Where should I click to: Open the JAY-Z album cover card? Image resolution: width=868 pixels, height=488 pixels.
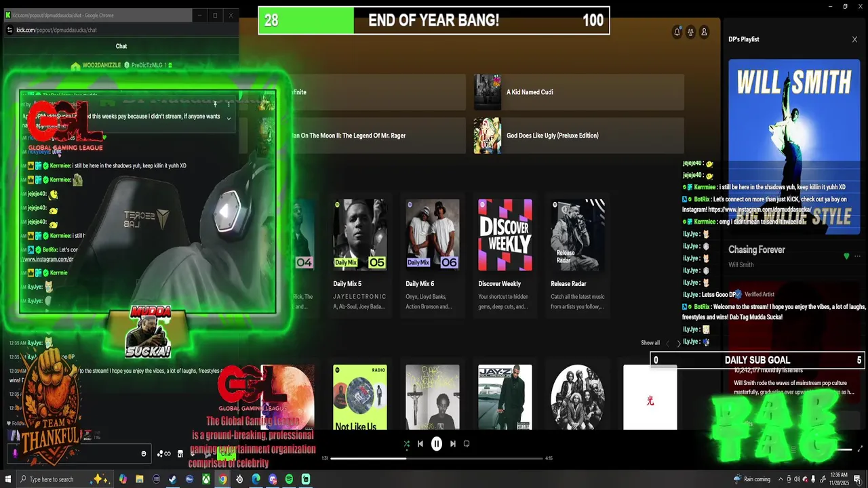click(505, 397)
